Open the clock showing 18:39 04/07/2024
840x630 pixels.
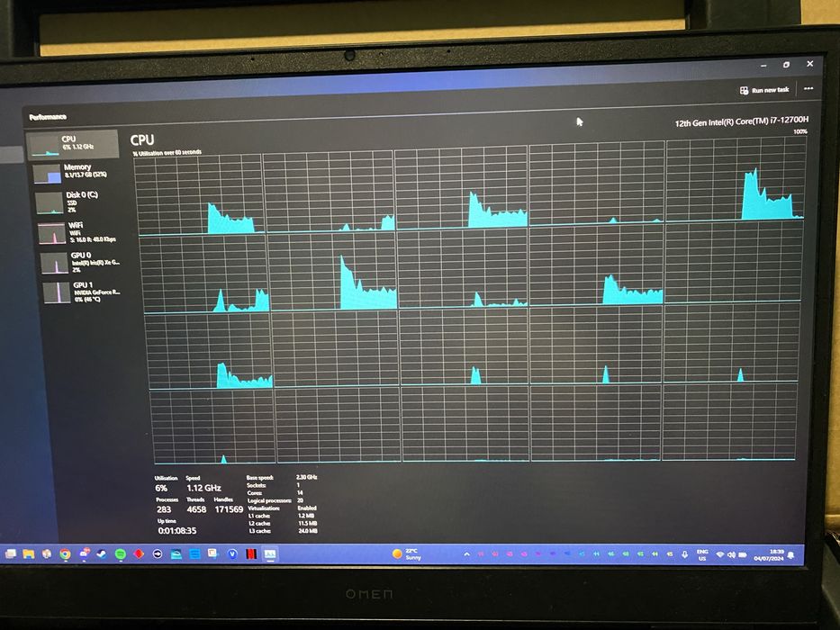[769, 555]
